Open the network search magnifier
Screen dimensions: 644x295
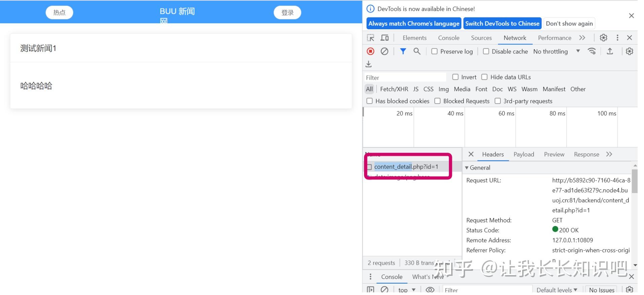tap(417, 51)
